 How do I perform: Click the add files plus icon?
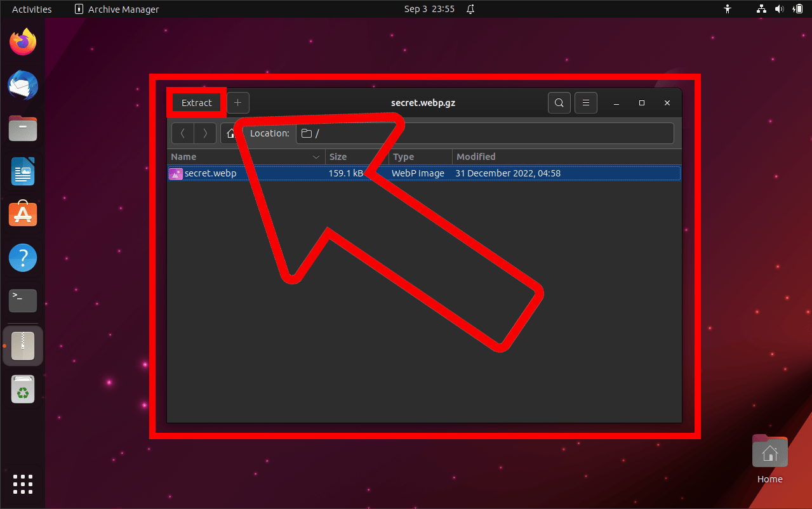tap(238, 102)
